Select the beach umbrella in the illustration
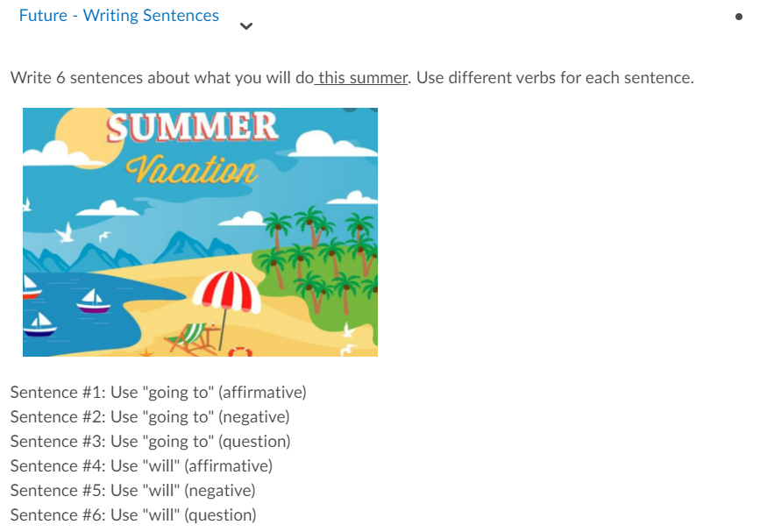Viewport: 760px width, 532px height. [226, 293]
